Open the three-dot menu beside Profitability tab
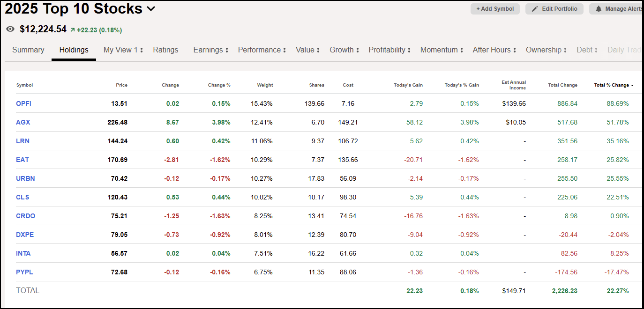Viewport: 644px width, 309px height. [x=410, y=50]
